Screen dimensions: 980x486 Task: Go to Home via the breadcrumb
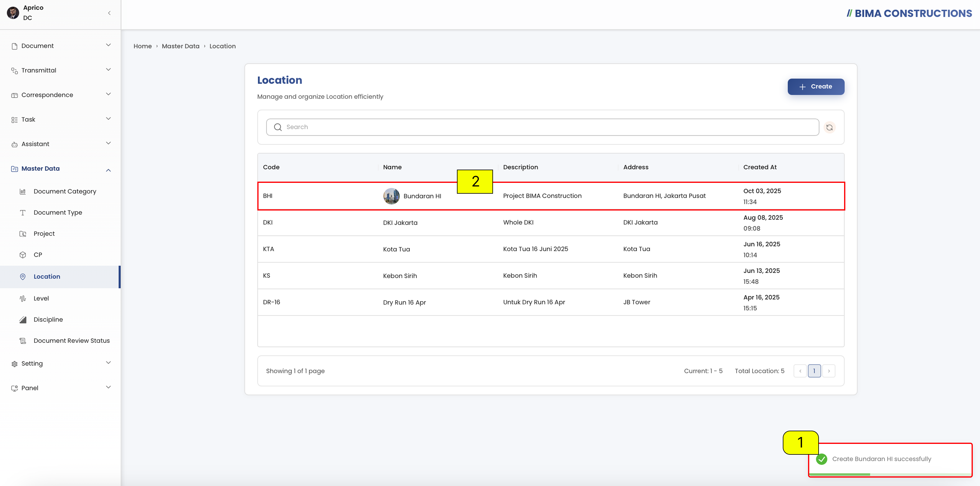pyautogui.click(x=143, y=46)
